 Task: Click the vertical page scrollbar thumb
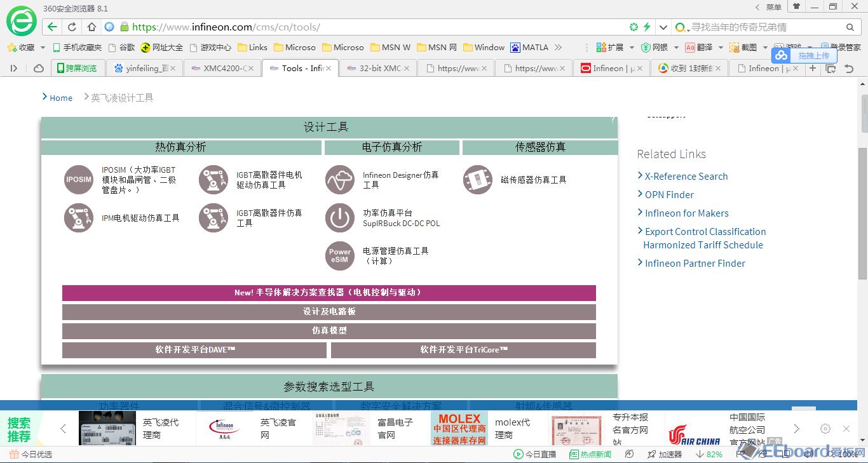863,213
